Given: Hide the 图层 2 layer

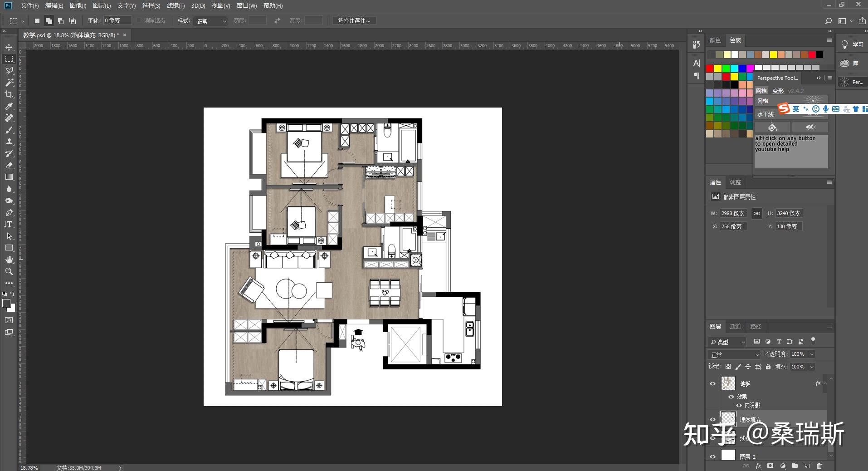Looking at the screenshot, I should tap(712, 456).
